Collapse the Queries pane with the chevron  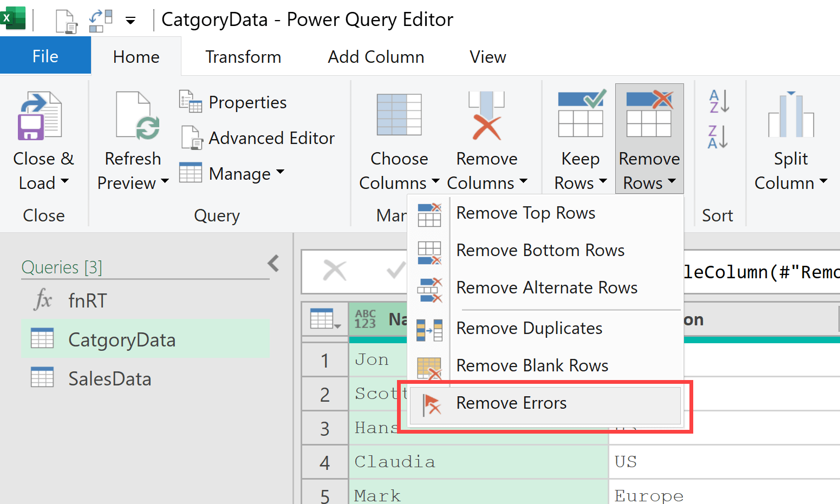click(274, 264)
